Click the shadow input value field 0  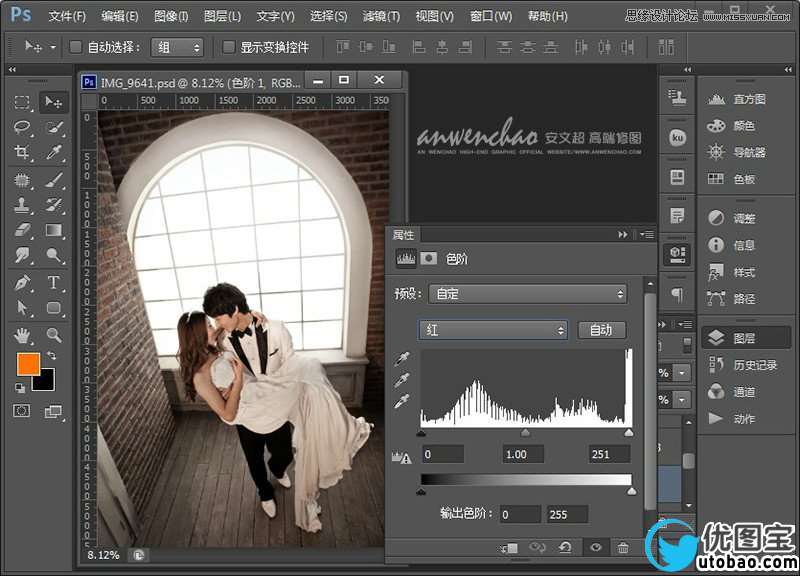443,454
